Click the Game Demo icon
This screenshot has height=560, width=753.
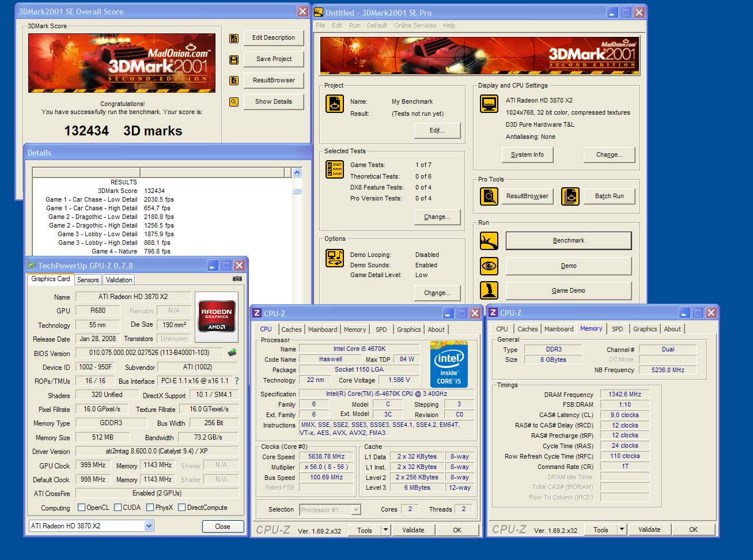pos(489,290)
